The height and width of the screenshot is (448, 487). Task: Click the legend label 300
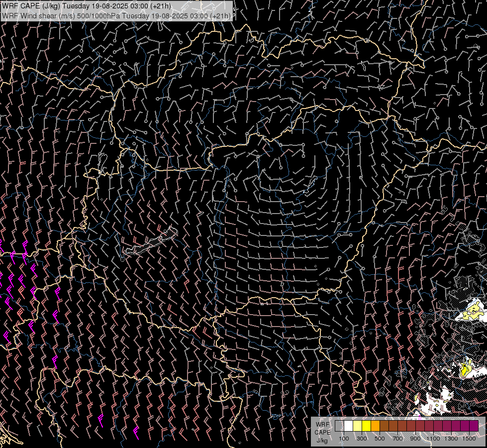click(x=362, y=439)
